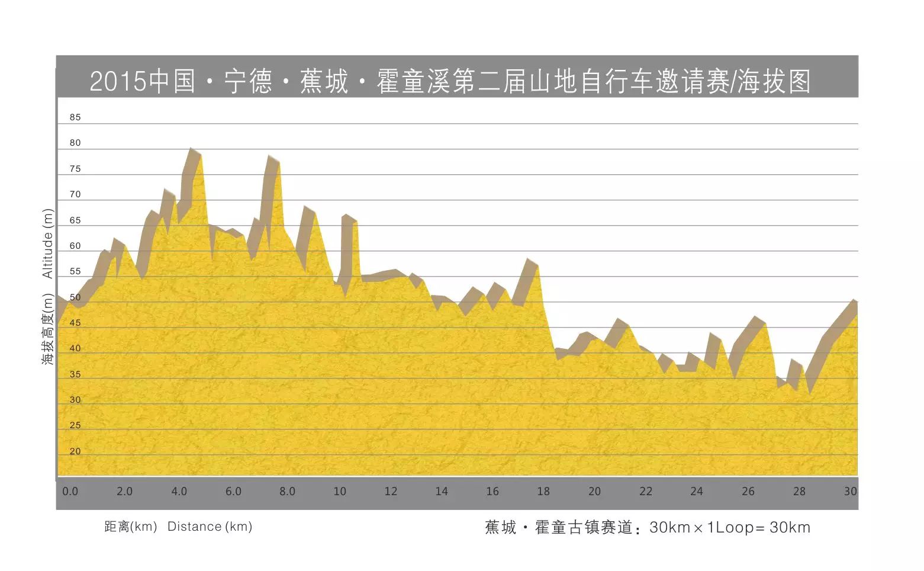
Task: Click the course caption '蕉城·霍童古镇赛道：30km×1Loop= 30km'
Action: 648,527
